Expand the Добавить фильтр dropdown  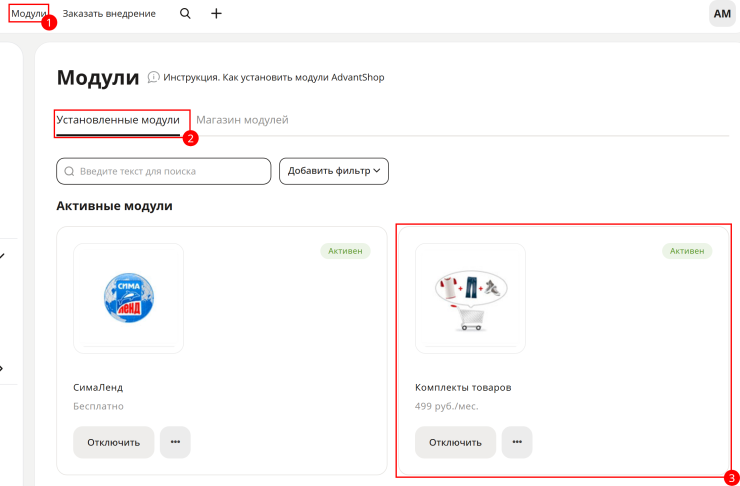point(334,171)
